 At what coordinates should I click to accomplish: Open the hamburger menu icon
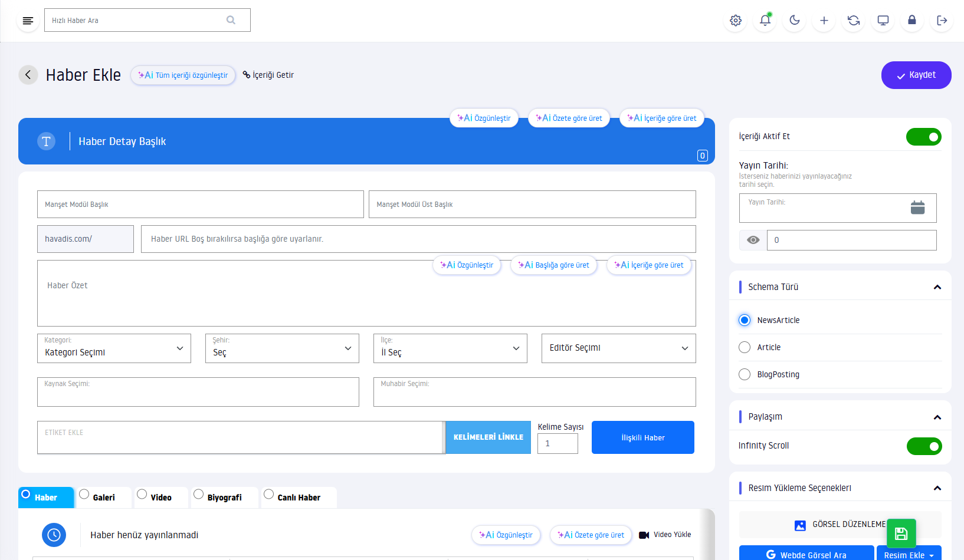click(28, 21)
